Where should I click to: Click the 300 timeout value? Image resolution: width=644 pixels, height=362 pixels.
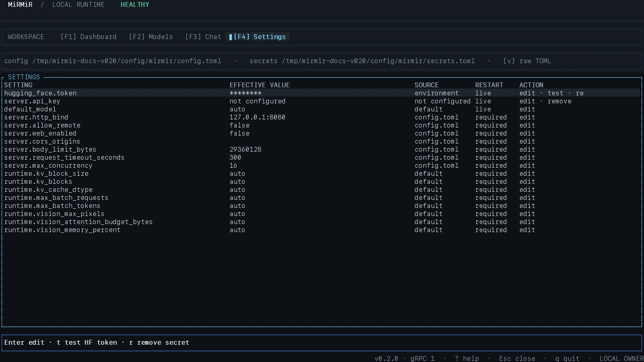pyautogui.click(x=235, y=157)
